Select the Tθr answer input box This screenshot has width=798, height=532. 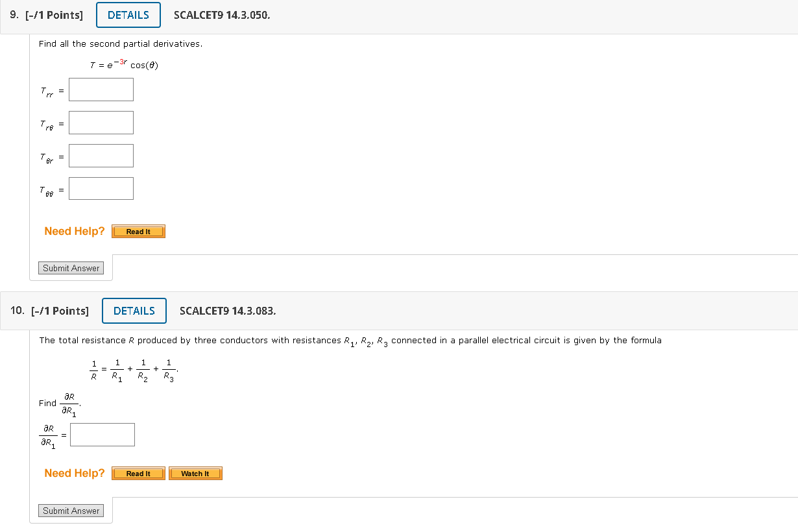pyautogui.click(x=101, y=155)
